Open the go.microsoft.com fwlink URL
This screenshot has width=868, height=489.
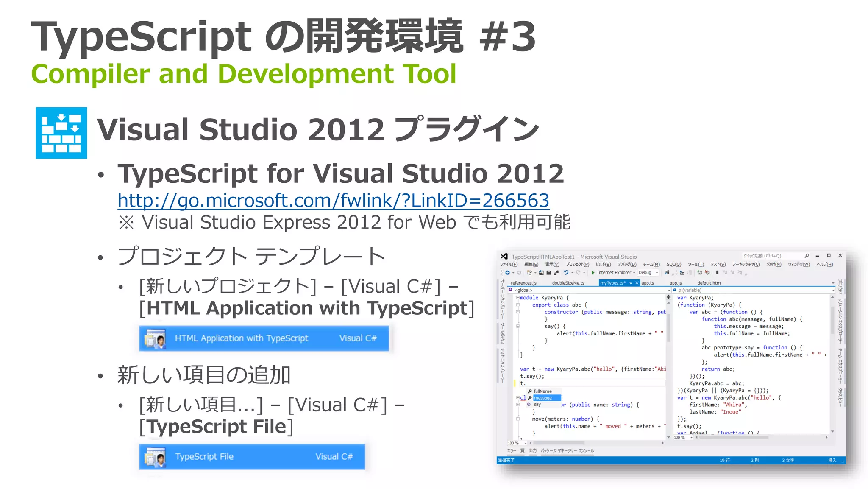pyautogui.click(x=334, y=201)
